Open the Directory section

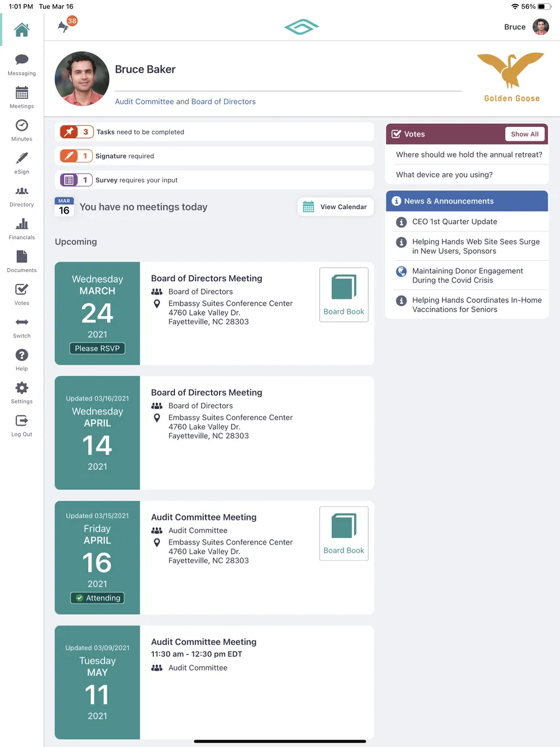click(x=22, y=196)
